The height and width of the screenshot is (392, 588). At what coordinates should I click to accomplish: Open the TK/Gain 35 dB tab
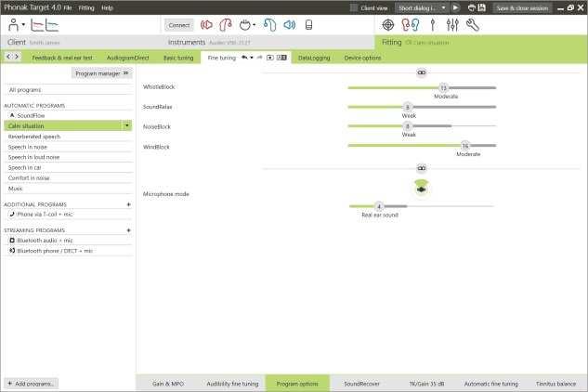426,384
